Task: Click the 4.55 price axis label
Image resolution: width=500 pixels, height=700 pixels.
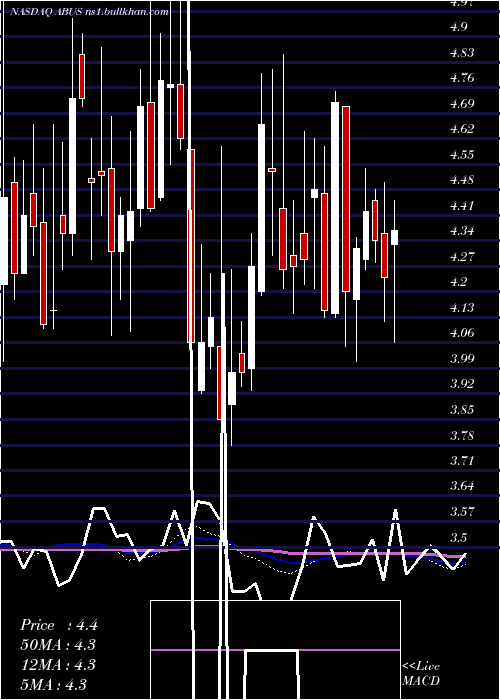Action: [462, 155]
